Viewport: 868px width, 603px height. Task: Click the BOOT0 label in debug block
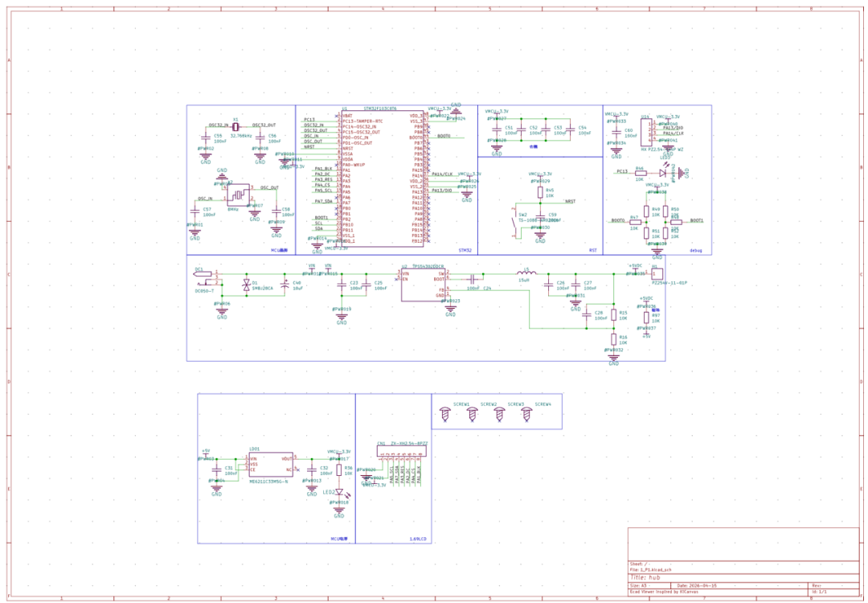click(x=618, y=220)
